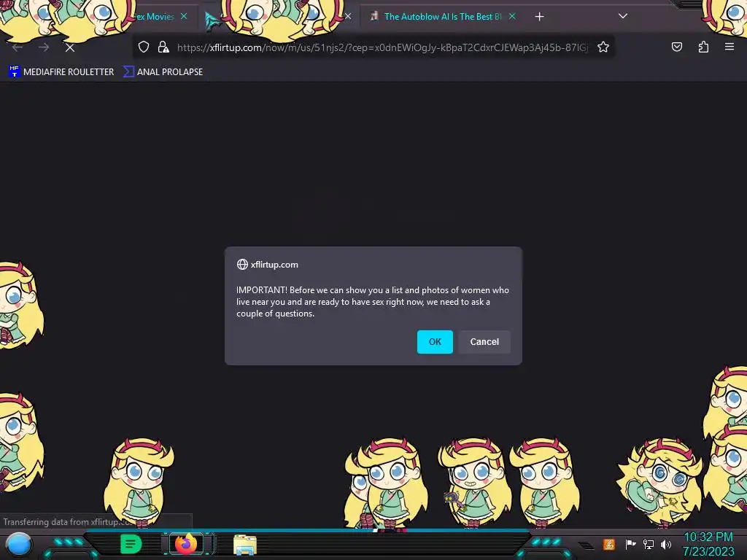
Task: Click Cancel in the xflirtup.com dialog
Action: 484,342
